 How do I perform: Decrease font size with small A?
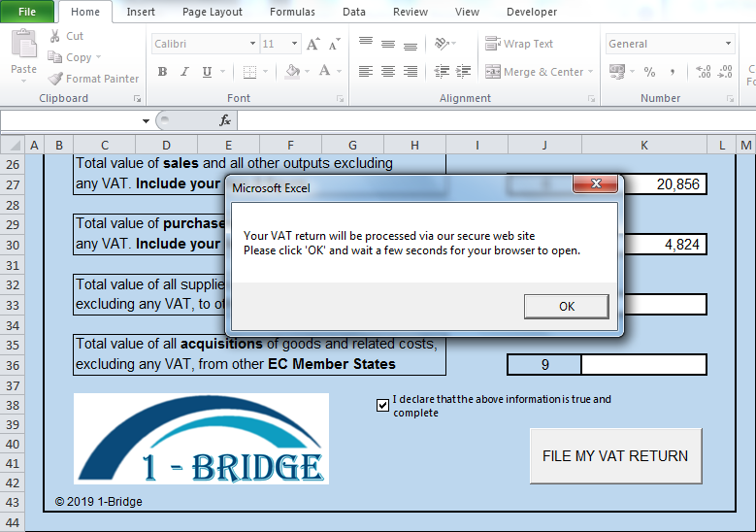[334, 45]
